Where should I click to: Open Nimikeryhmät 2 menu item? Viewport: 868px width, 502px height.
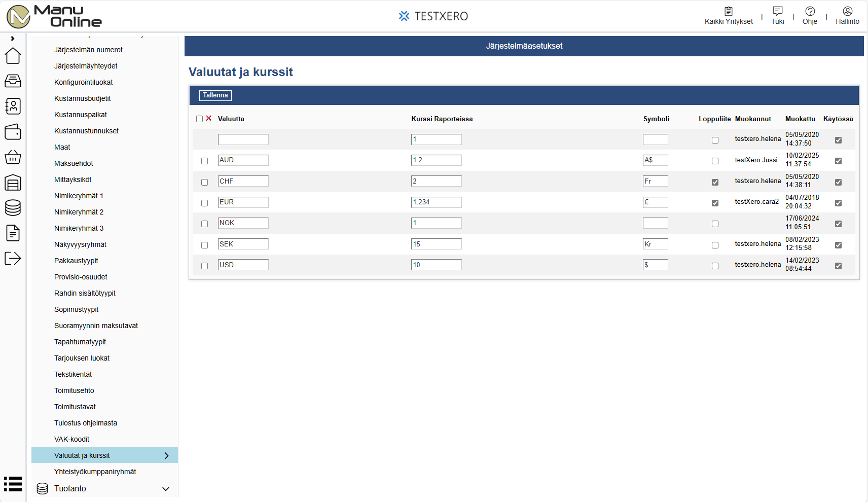pyautogui.click(x=79, y=212)
